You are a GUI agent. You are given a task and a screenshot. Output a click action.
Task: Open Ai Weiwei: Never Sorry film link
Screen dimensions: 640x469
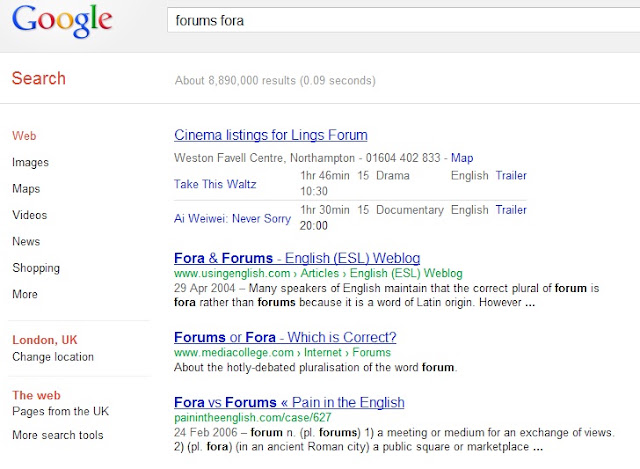click(x=232, y=219)
